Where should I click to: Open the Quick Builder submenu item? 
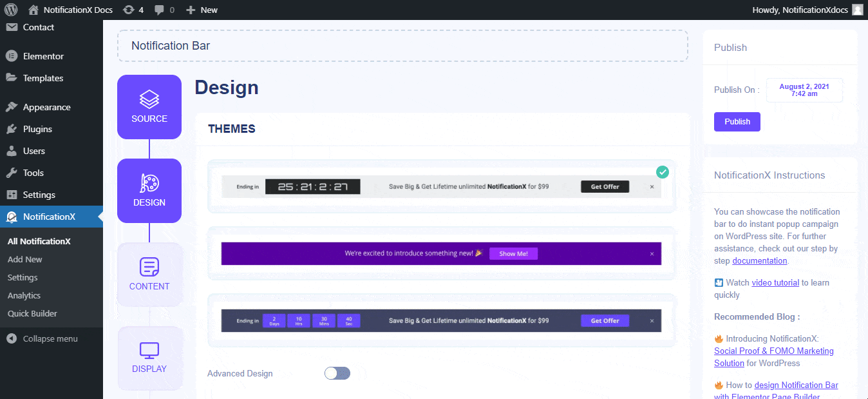click(32, 313)
